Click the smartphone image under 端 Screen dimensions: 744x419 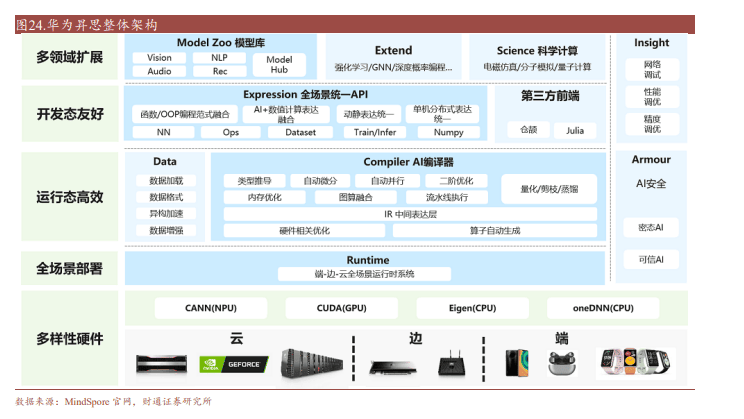click(517, 363)
